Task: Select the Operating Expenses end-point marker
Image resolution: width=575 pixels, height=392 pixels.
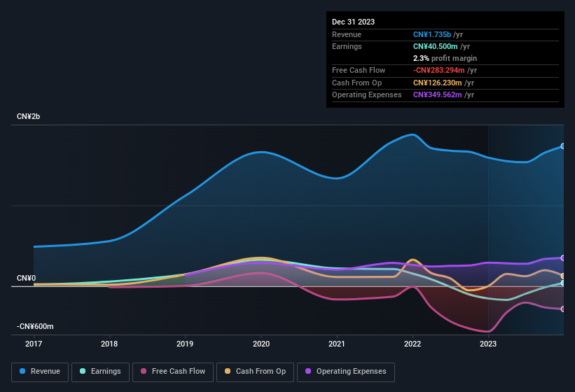Action: click(x=563, y=258)
